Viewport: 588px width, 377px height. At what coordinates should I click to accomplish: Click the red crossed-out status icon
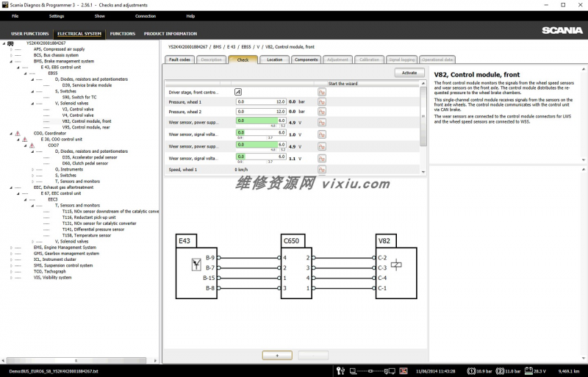click(404, 371)
